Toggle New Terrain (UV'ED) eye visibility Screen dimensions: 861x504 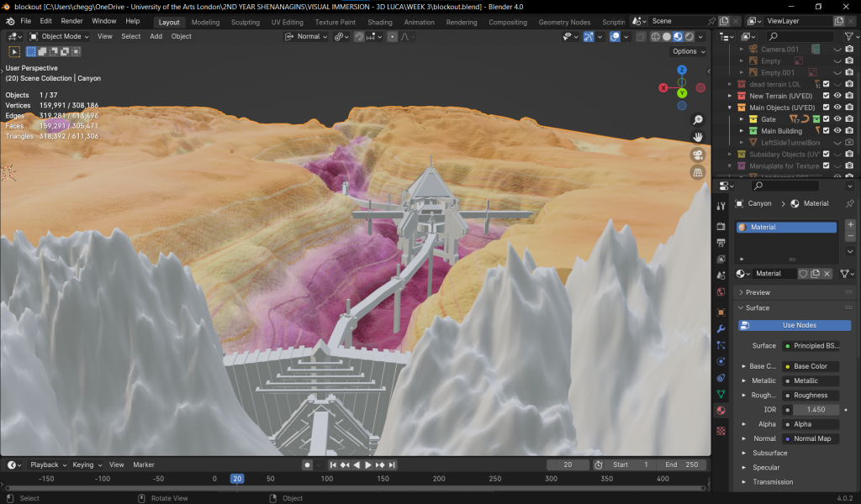tap(837, 96)
